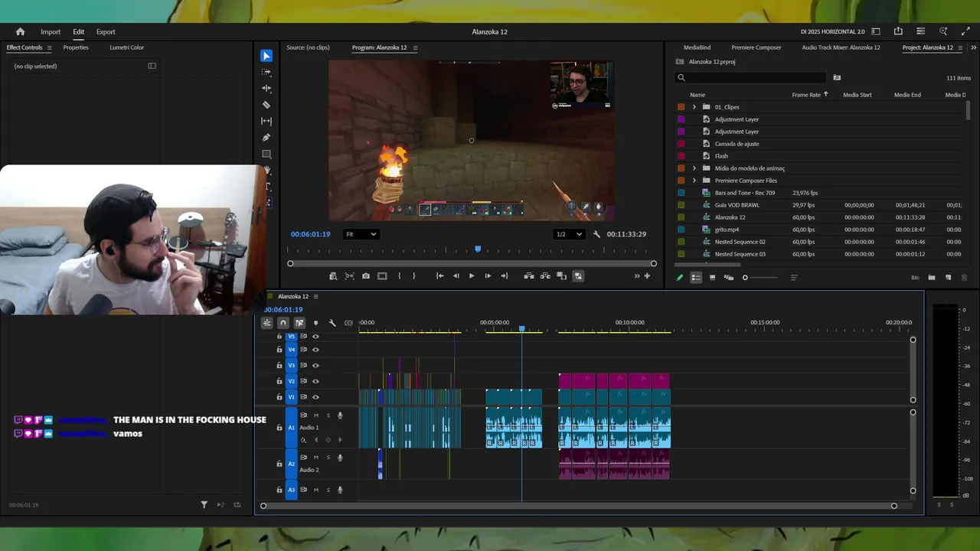
Task: Click the Mark In bracket button
Action: pyautogui.click(x=399, y=276)
